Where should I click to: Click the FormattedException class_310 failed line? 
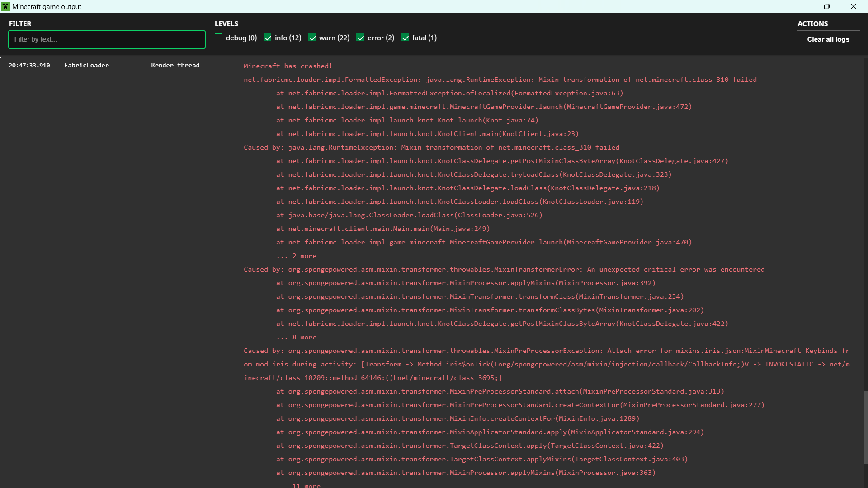pos(500,80)
